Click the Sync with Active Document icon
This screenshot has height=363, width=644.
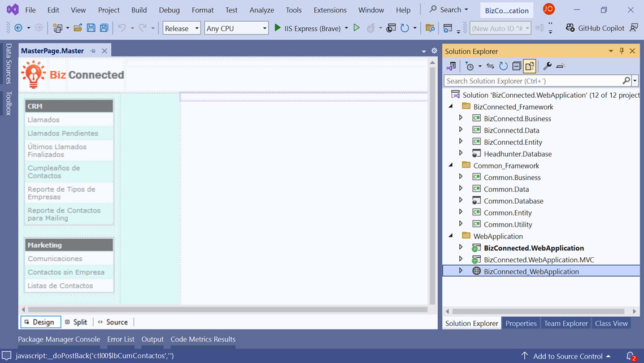click(x=490, y=66)
